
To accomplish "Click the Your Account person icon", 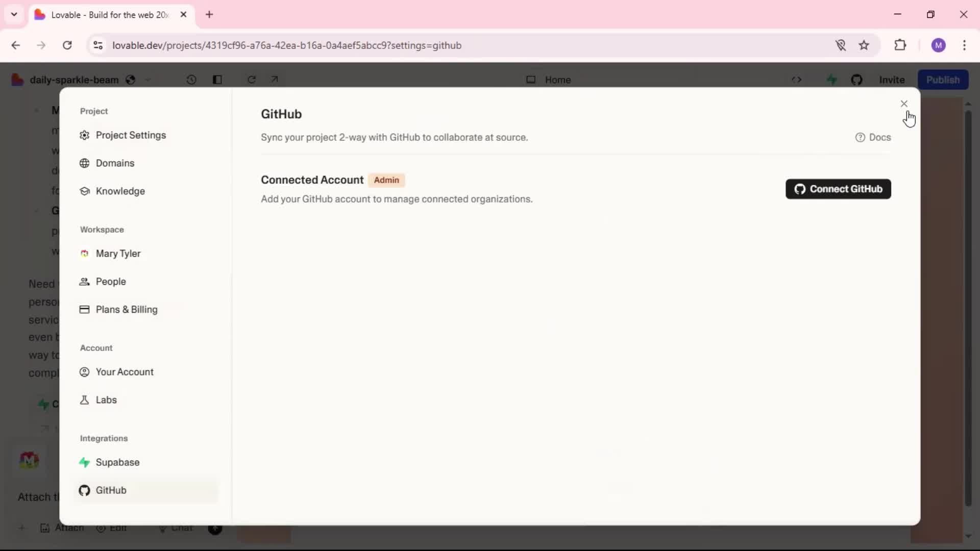I will point(85,372).
